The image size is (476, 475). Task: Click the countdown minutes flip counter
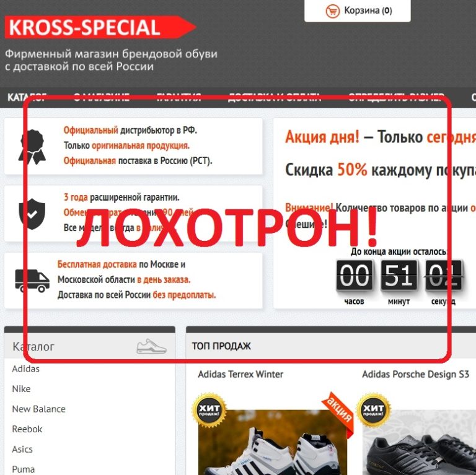(399, 276)
